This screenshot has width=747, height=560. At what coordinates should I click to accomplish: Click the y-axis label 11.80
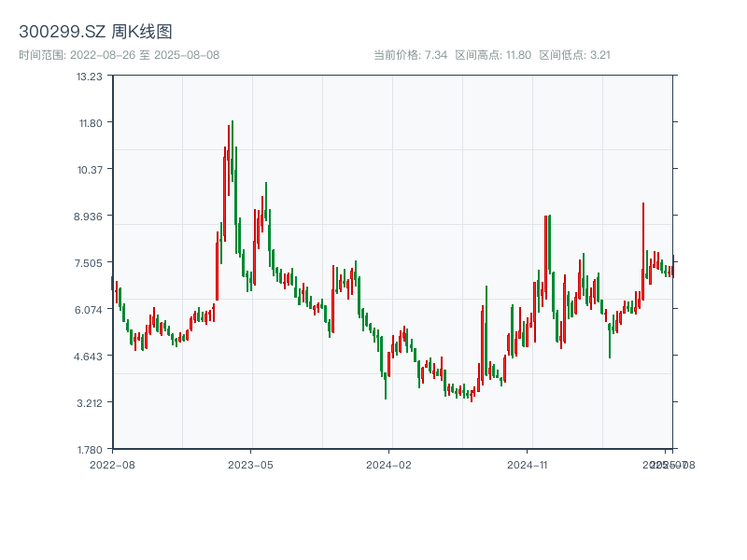tap(91, 123)
